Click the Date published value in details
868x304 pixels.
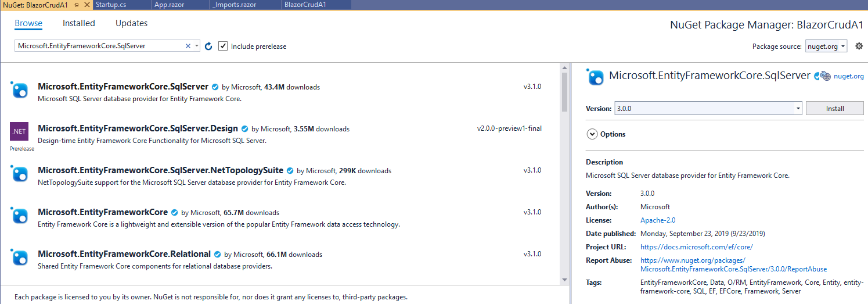703,234
